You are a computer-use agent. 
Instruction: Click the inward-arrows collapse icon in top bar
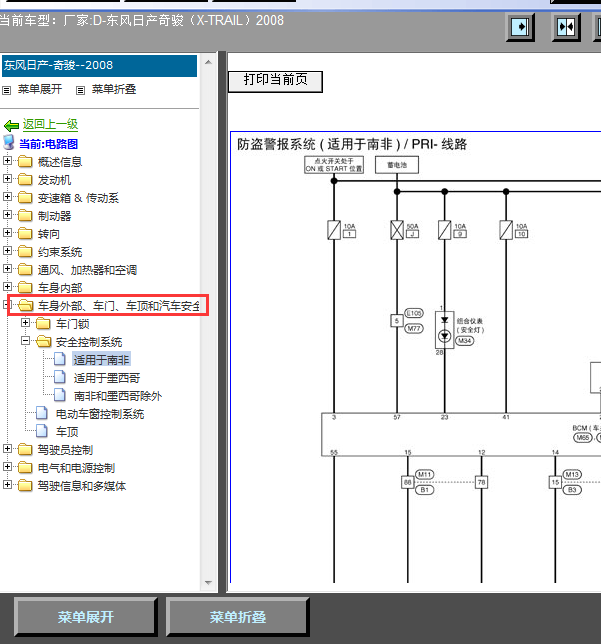click(x=566, y=28)
